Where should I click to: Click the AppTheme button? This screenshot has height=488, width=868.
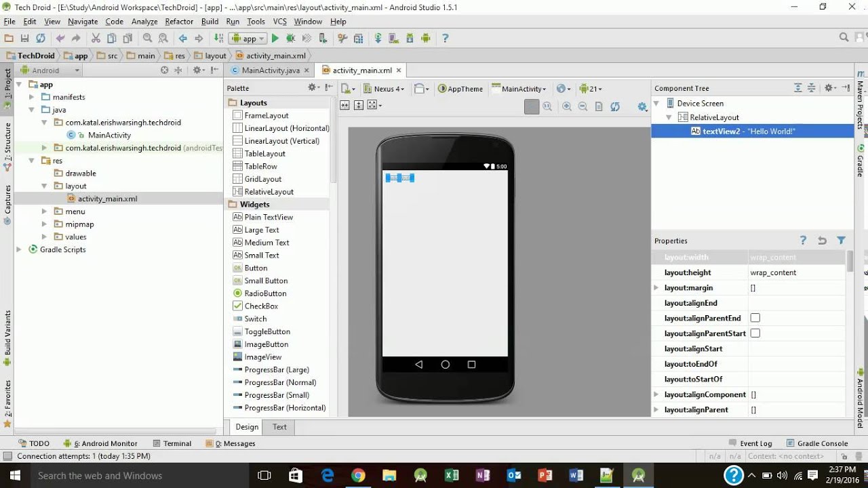tap(460, 89)
